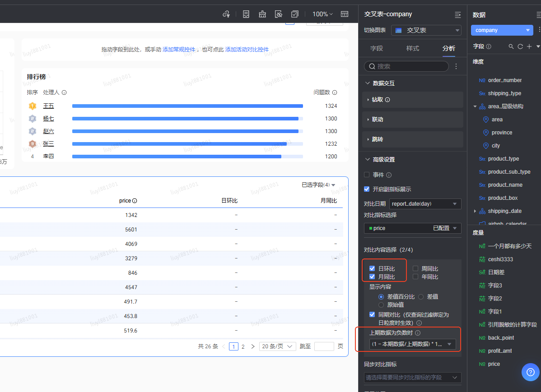Click the info icon next to 上期数据为负数时
541x392 pixels.
[418, 333]
